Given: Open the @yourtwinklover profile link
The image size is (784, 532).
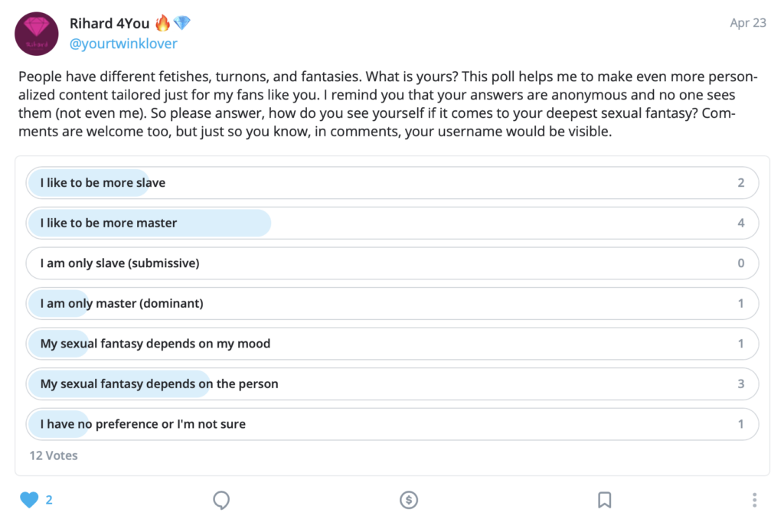Looking at the screenshot, I should point(123,44).
